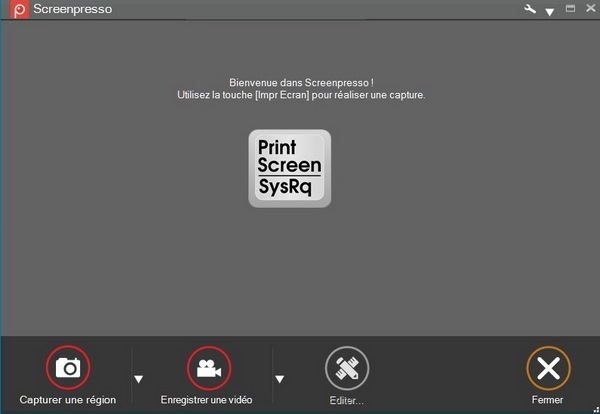The width and height of the screenshot is (600, 414).
Task: Click the camera capture icon
Action: pyautogui.click(x=68, y=368)
